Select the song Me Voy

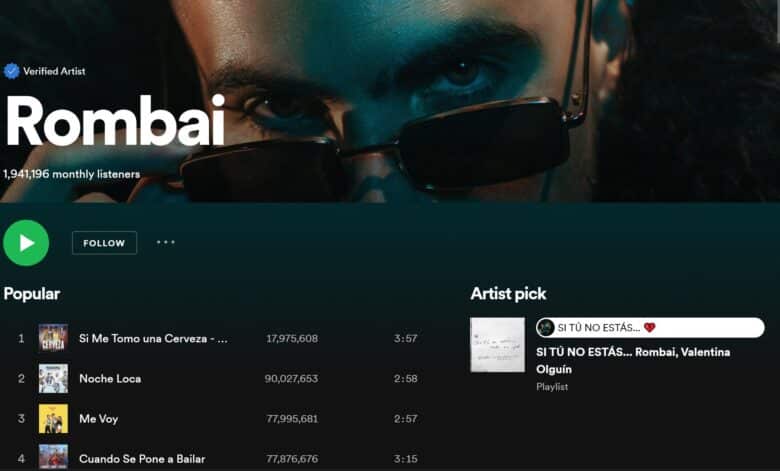coord(98,419)
